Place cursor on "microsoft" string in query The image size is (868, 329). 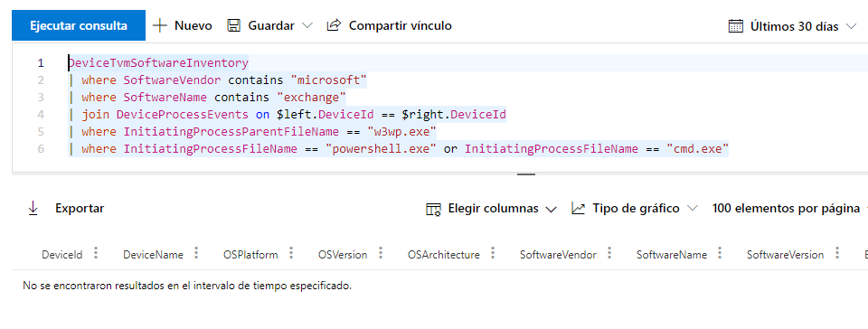[329, 80]
